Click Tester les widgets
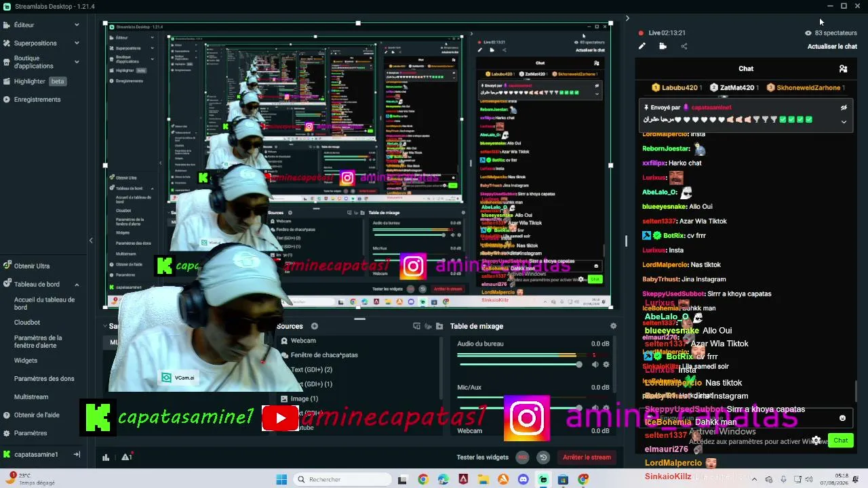 [x=482, y=457]
